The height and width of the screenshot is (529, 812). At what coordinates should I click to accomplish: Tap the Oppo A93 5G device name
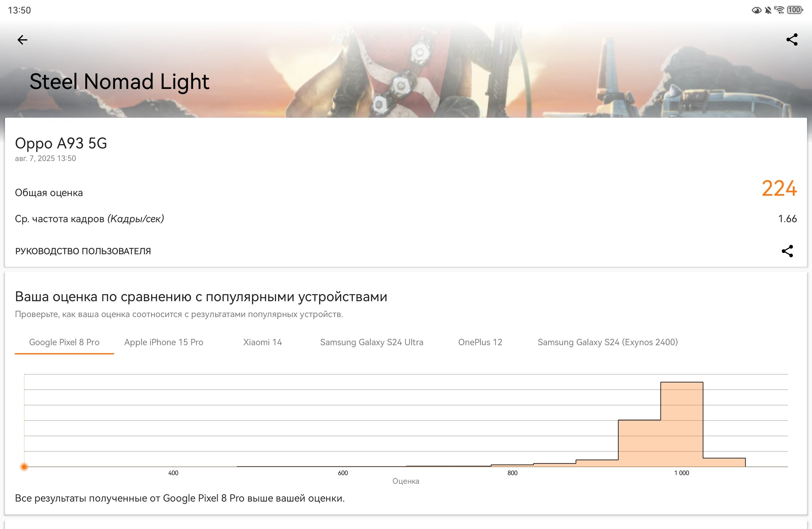61,143
